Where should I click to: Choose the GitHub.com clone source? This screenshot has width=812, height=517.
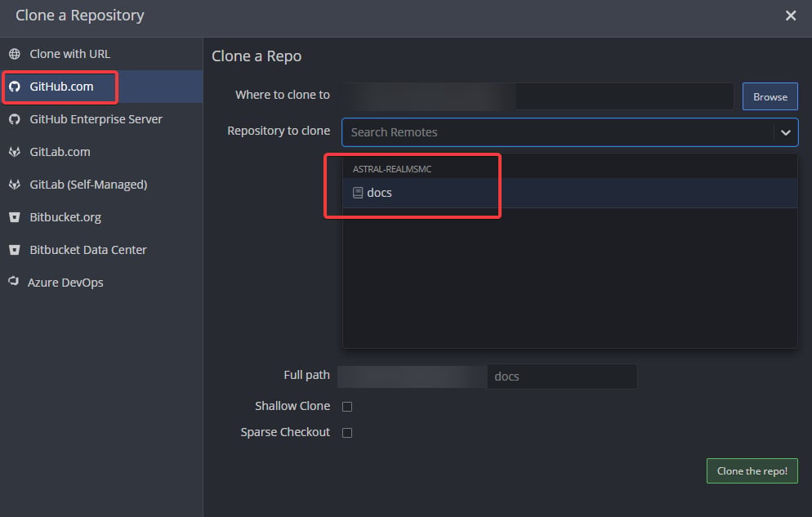point(101,87)
